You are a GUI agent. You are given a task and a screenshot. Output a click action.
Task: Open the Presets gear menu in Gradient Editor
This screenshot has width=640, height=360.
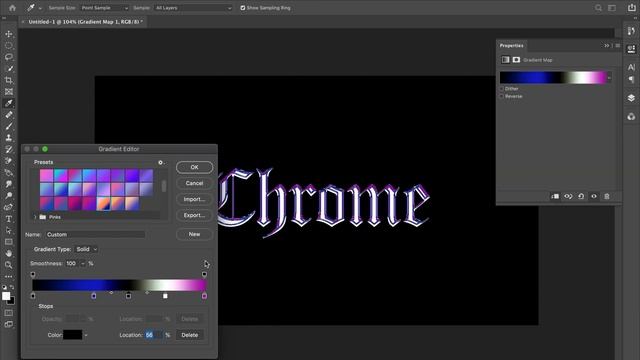coord(161,162)
